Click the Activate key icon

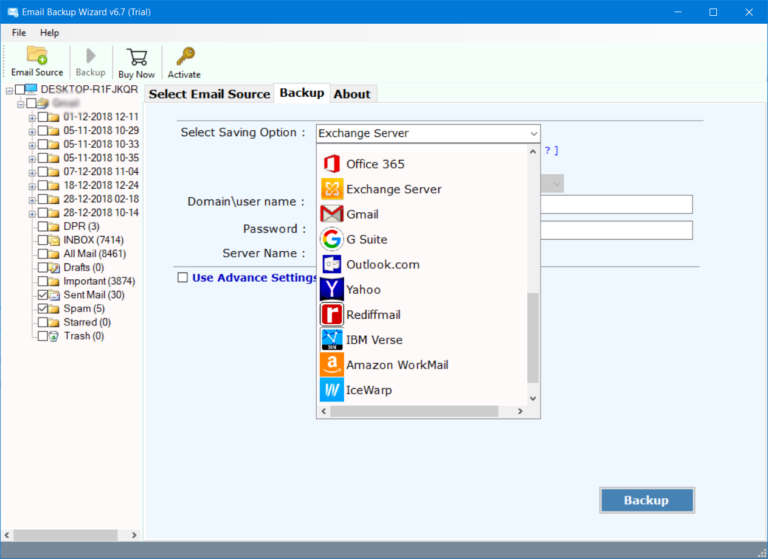(x=185, y=57)
